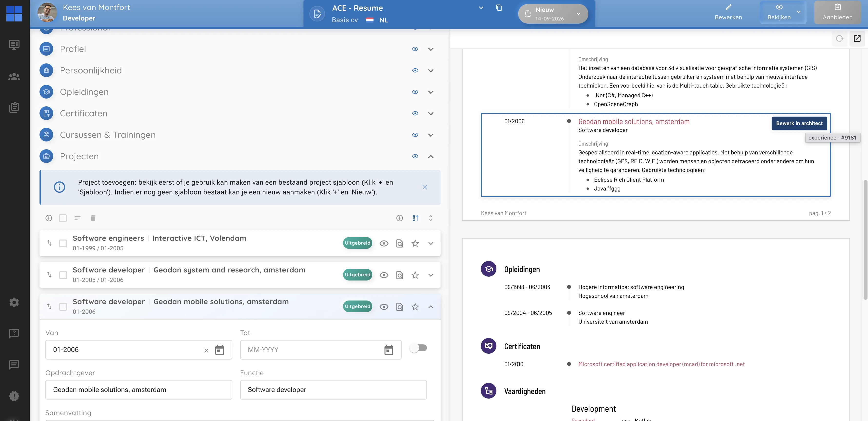
Task: Open preview in new window icon
Action: click(x=857, y=39)
